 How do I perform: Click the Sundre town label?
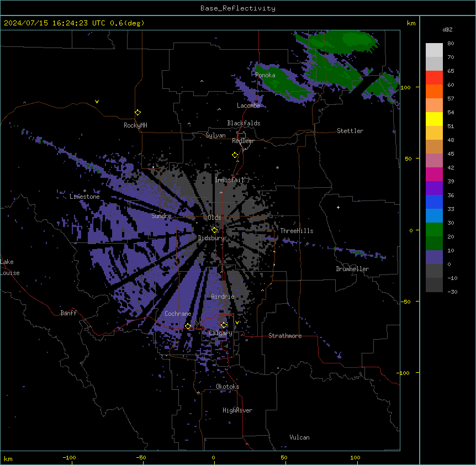click(x=161, y=216)
